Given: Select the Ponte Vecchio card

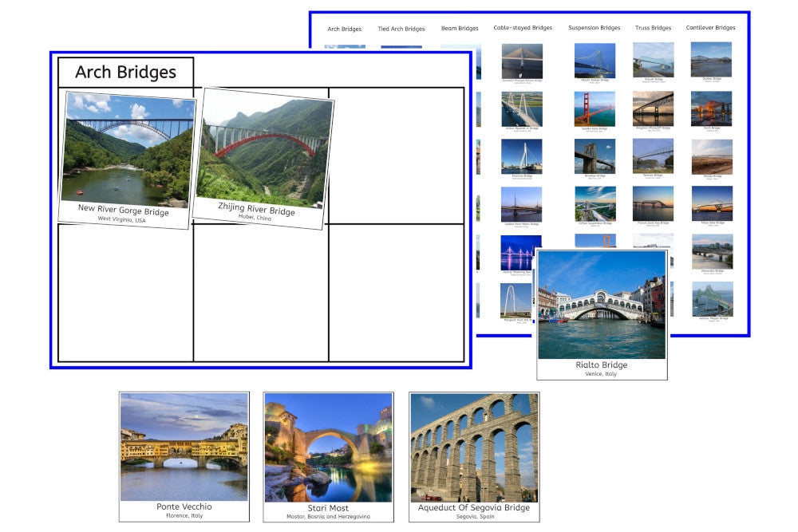Looking at the screenshot, I should click(184, 455).
